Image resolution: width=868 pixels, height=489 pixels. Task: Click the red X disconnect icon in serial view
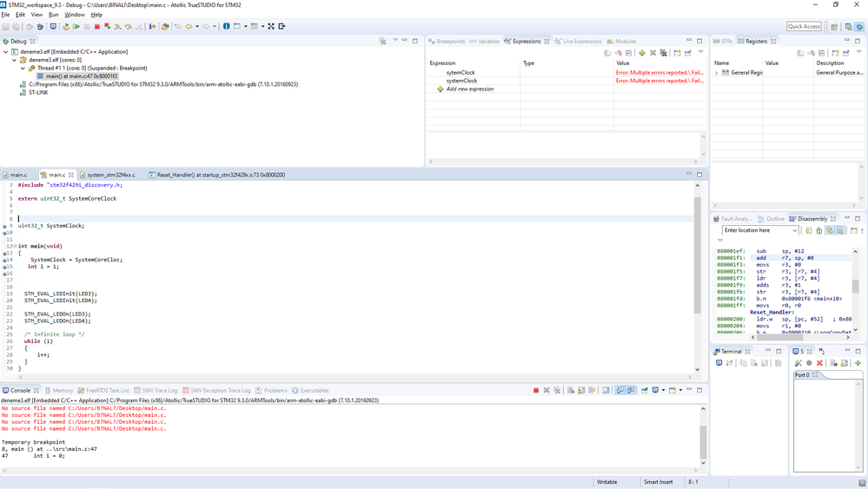[819, 363]
